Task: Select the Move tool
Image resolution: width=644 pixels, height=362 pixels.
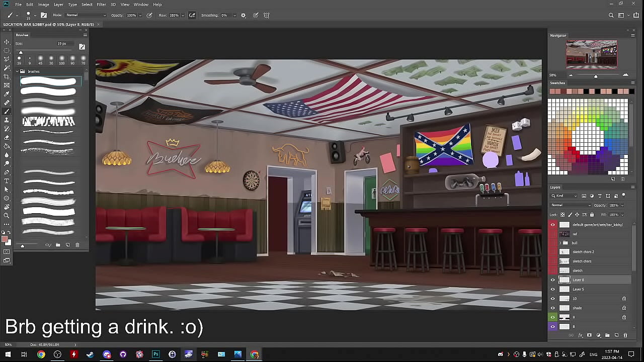Action: [x=7, y=42]
